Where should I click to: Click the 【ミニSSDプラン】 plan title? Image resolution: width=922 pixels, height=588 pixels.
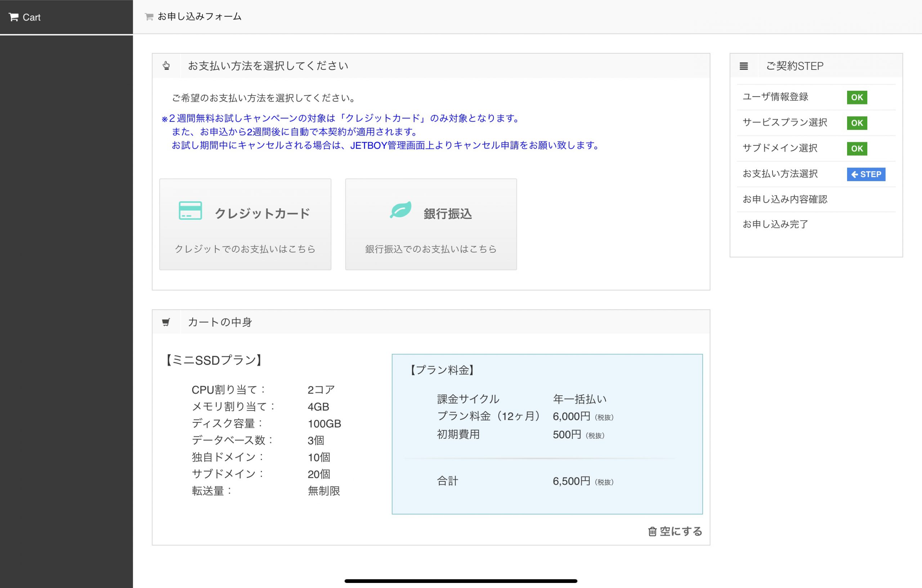(x=214, y=360)
